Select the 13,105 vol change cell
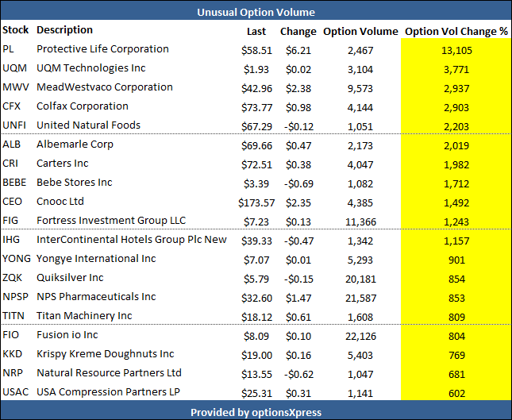The width and height of the screenshot is (512, 420). 456,50
